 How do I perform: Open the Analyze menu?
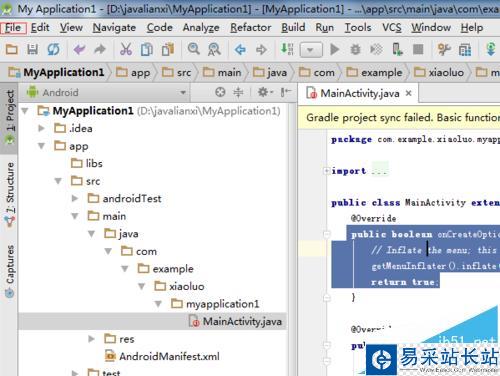[x=201, y=28]
